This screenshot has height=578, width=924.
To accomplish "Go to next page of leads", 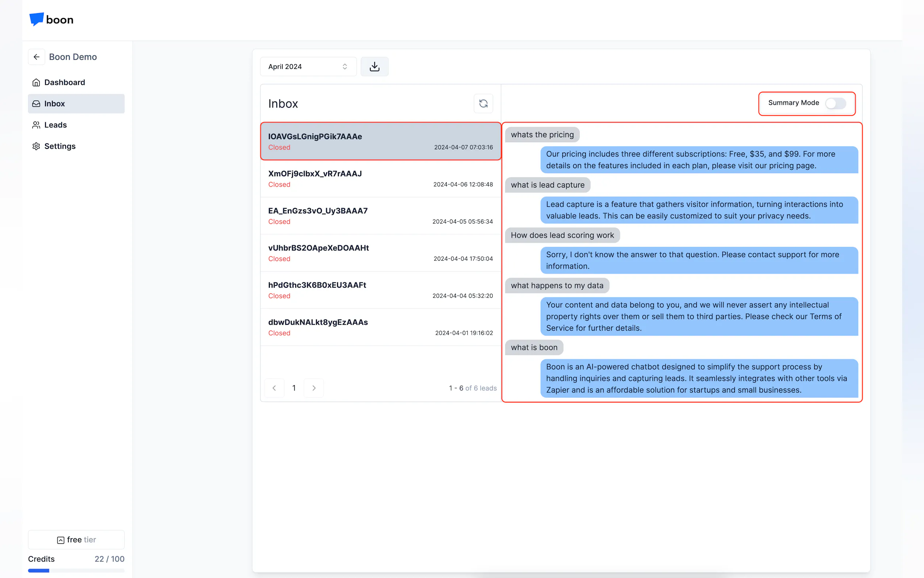I will click(314, 388).
